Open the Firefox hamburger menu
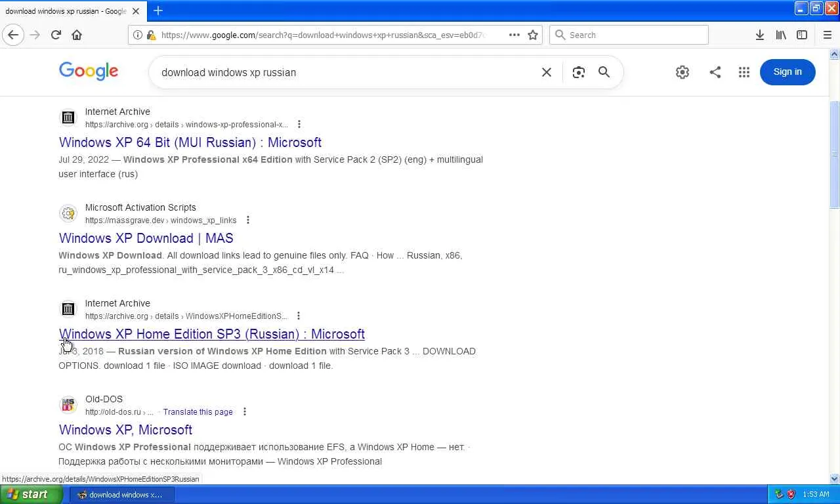 pos(827,35)
